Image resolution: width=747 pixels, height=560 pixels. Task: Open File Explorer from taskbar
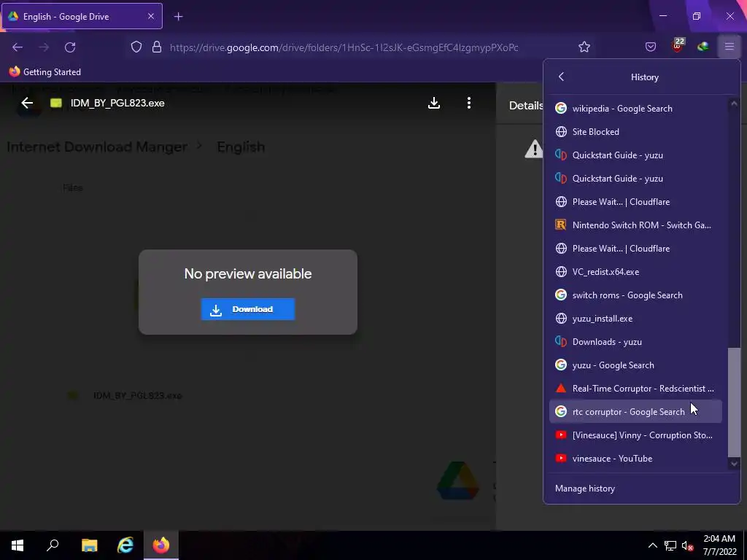tap(89, 545)
